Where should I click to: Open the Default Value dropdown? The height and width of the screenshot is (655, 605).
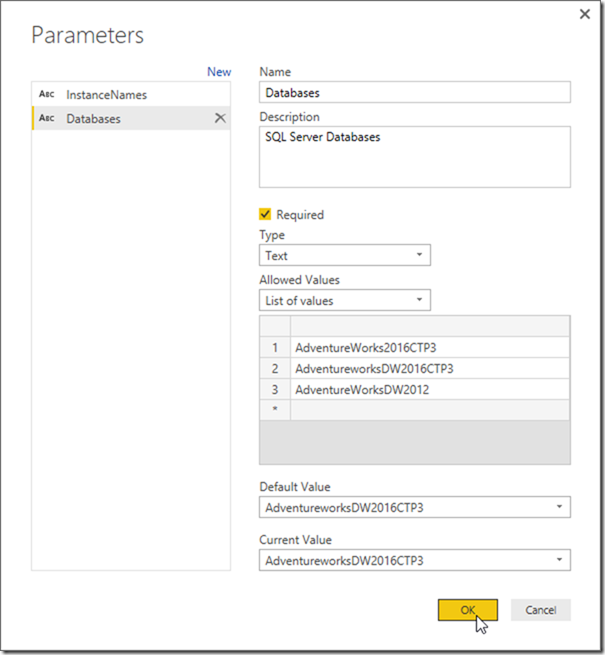tap(414, 507)
